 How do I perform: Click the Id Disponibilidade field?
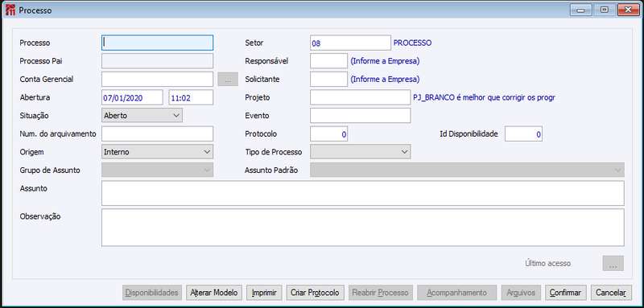pyautogui.click(x=524, y=133)
